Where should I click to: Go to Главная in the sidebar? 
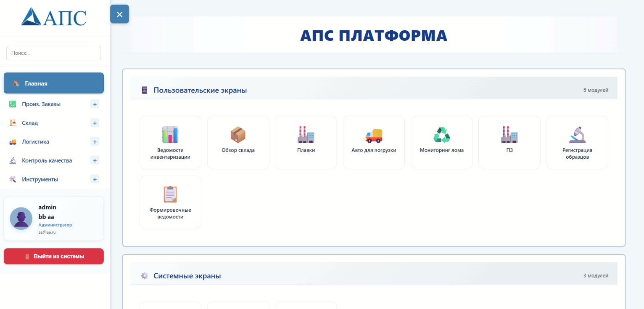pos(54,83)
